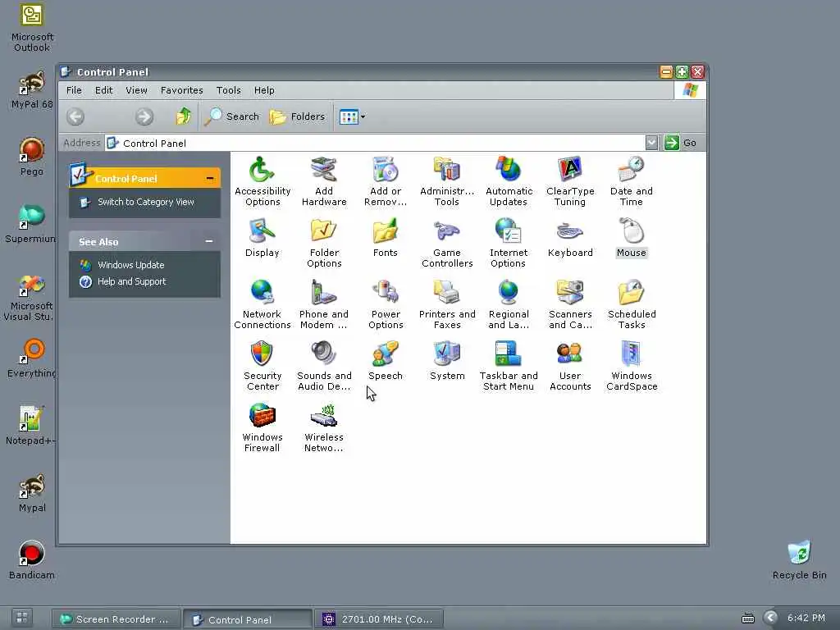Open Phone and Modem Options icon

point(324,304)
